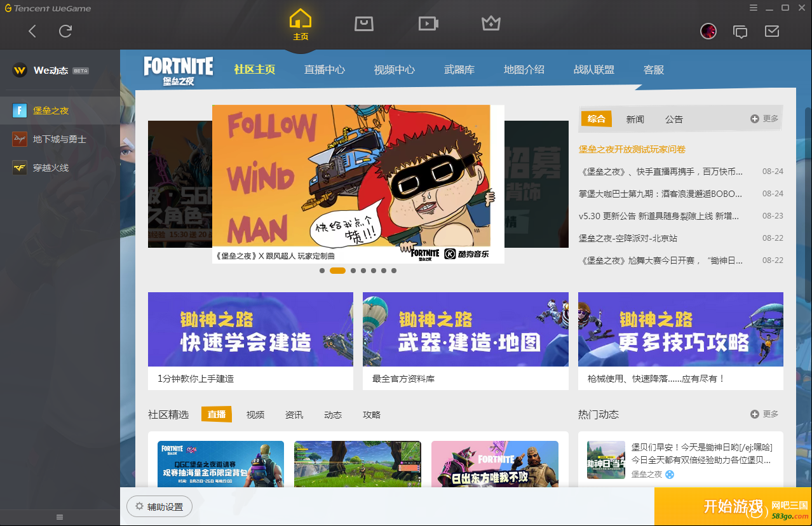Click the Fortnite 堡垒之夜 logo
This screenshot has width=812, height=526.
[x=178, y=71]
